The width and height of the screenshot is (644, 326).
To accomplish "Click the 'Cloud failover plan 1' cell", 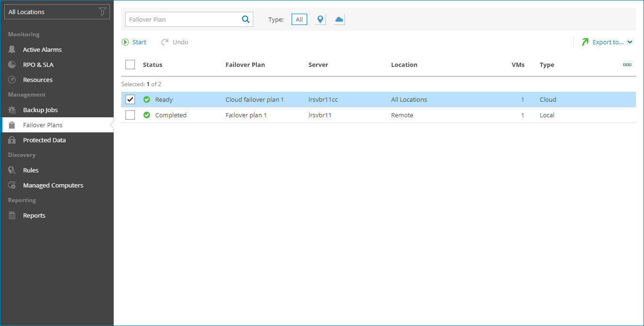I will (x=255, y=99).
